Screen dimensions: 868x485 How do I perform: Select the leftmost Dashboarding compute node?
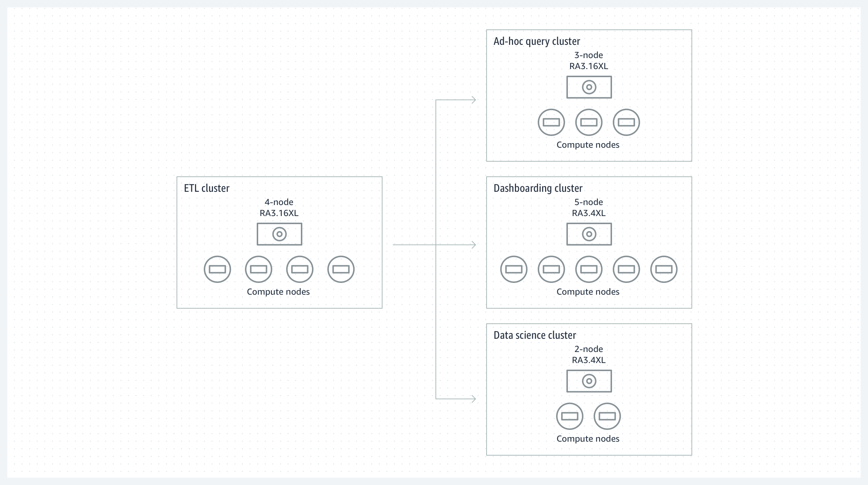tap(514, 269)
